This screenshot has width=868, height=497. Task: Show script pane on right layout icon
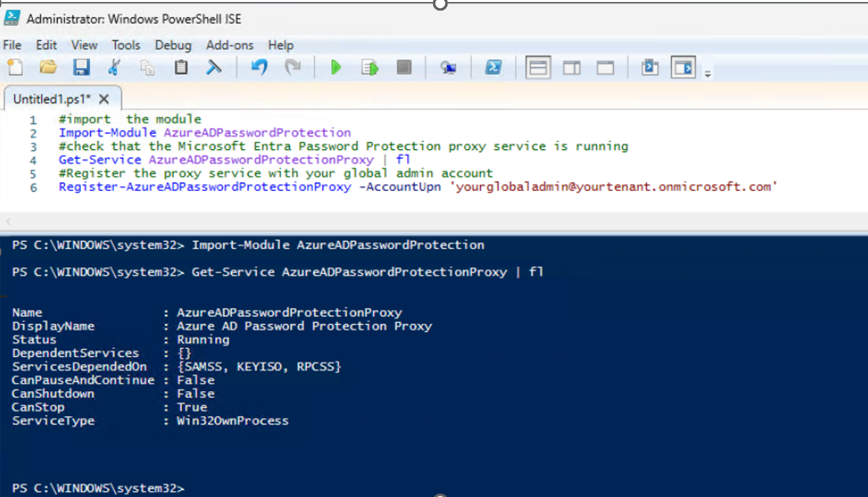[572, 67]
